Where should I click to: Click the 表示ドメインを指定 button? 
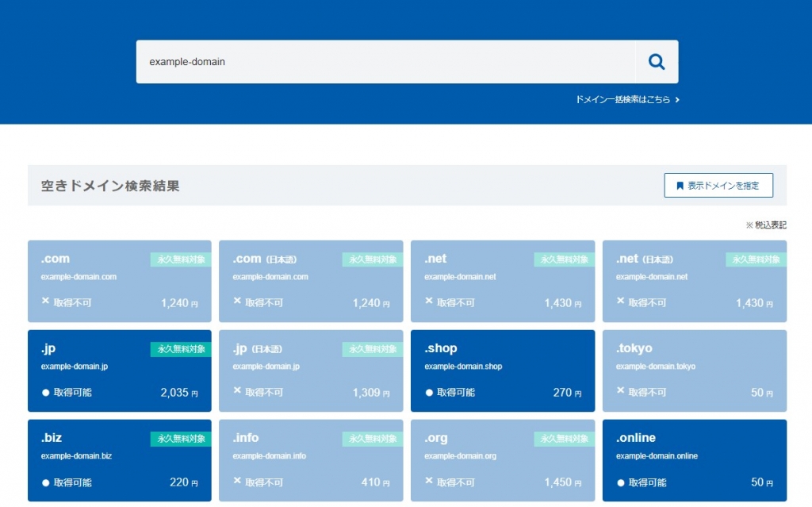[x=718, y=186]
